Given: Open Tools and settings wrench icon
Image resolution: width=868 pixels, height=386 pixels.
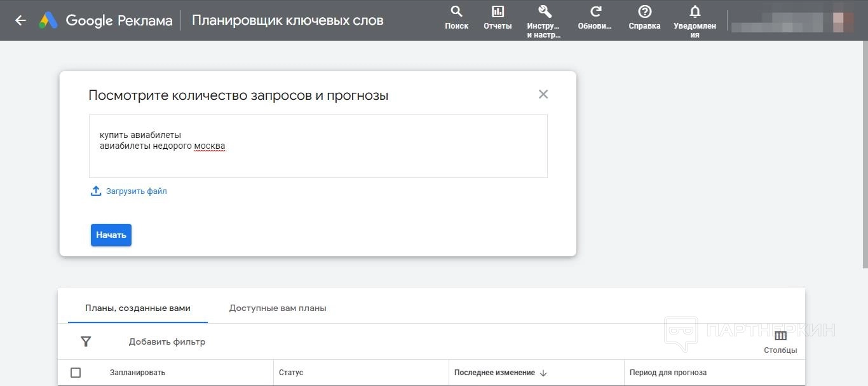Looking at the screenshot, I should (x=544, y=12).
